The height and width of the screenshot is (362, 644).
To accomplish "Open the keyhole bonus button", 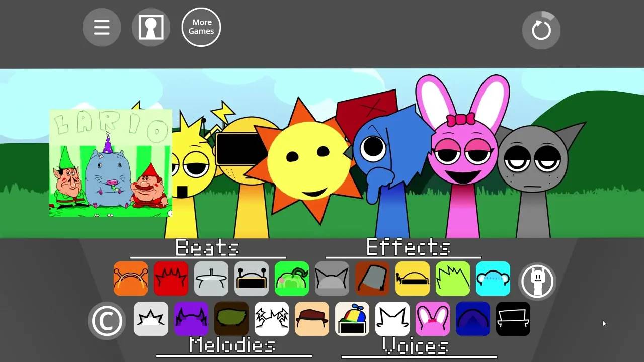I will [151, 27].
